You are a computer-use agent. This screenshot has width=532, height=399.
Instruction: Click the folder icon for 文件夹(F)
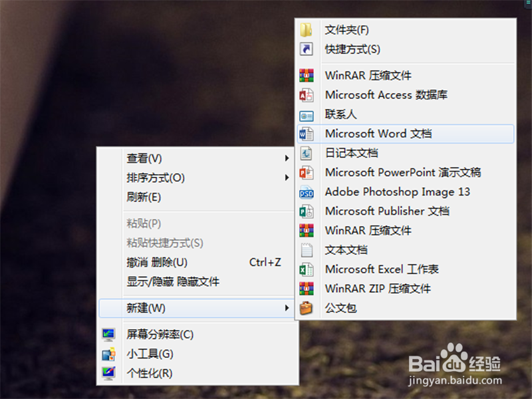(306, 30)
